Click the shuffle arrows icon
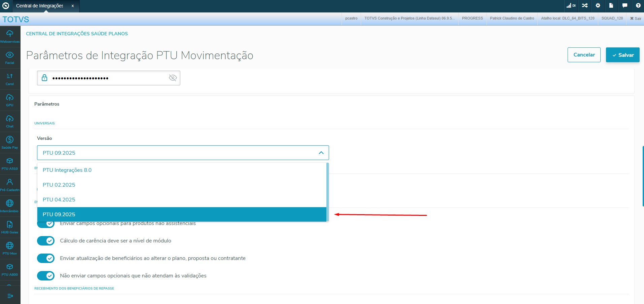 (585, 6)
